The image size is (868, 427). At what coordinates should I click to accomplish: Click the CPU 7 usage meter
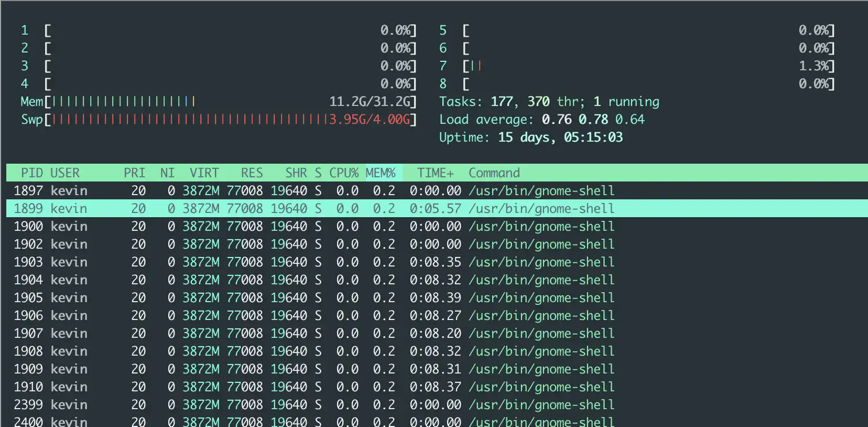[x=637, y=66]
